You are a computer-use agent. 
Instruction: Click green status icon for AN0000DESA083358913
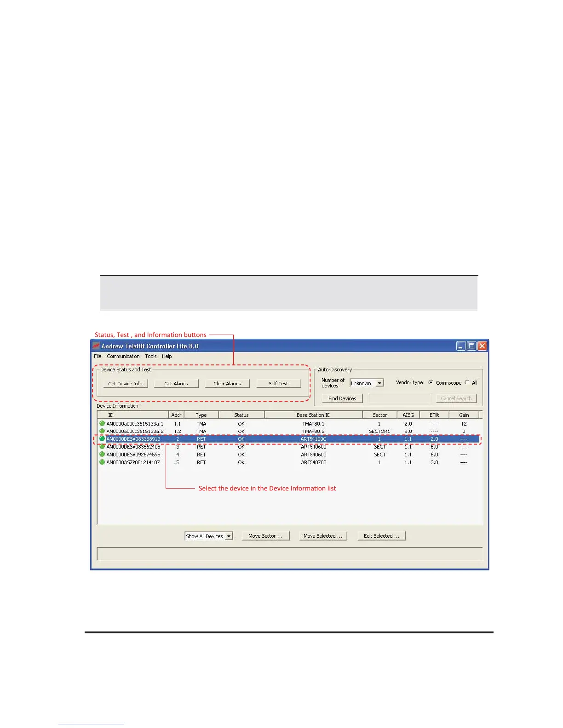[102, 439]
